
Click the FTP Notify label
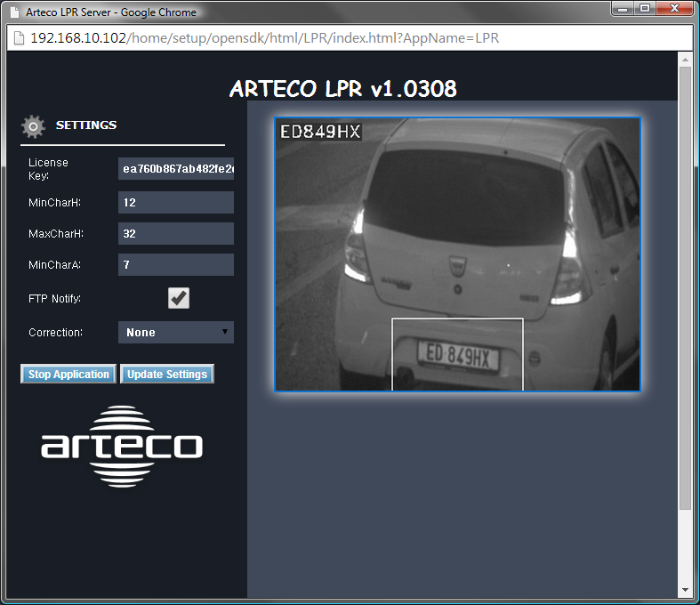pyautogui.click(x=54, y=299)
